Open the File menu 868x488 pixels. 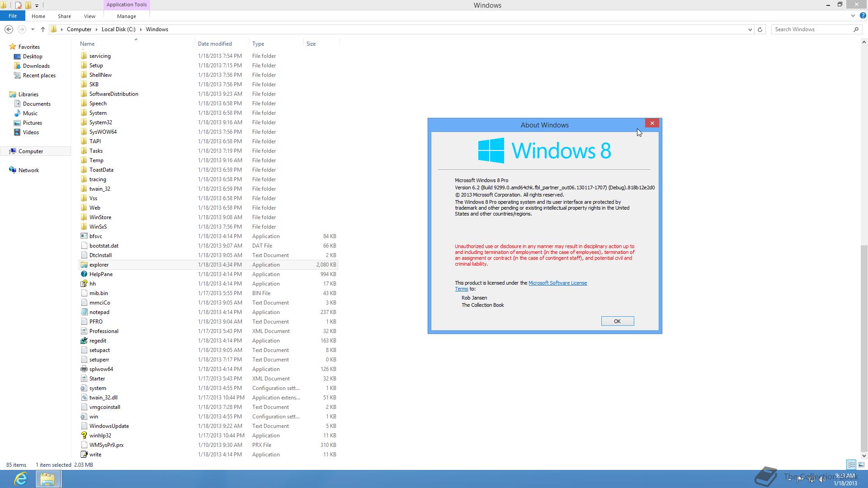[x=13, y=16]
